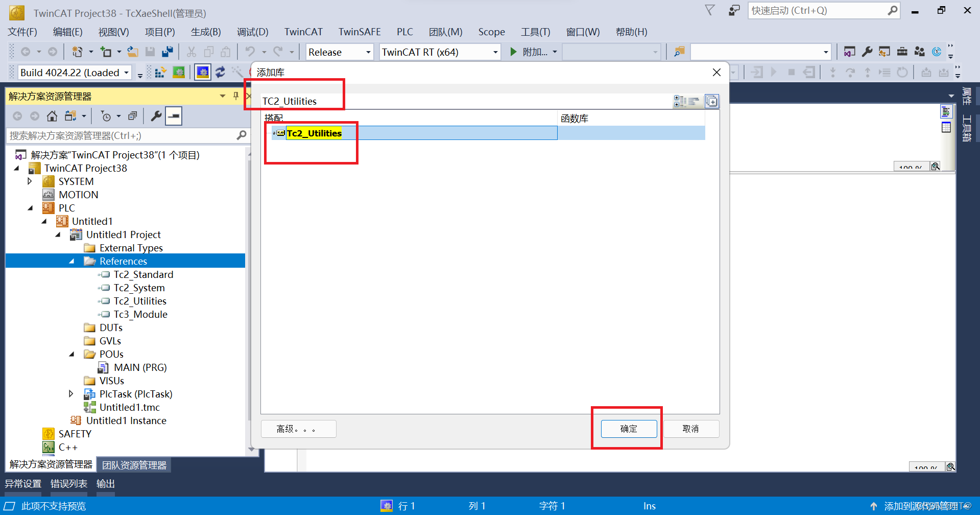Image resolution: width=980 pixels, height=515 pixels.
Task: Click the toolbox icon in main toolbar
Action: click(902, 52)
